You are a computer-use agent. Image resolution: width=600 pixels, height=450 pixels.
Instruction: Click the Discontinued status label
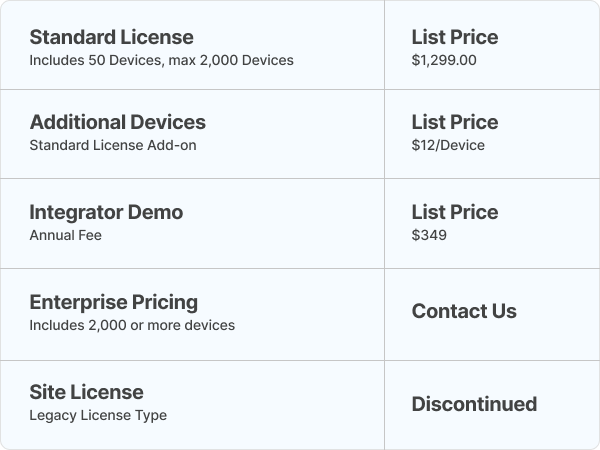pyautogui.click(x=474, y=404)
